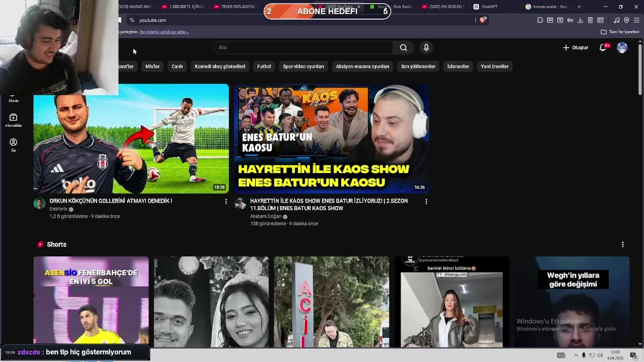
Task: Click the site settings icon beside youtube.com
Action: 132,20
